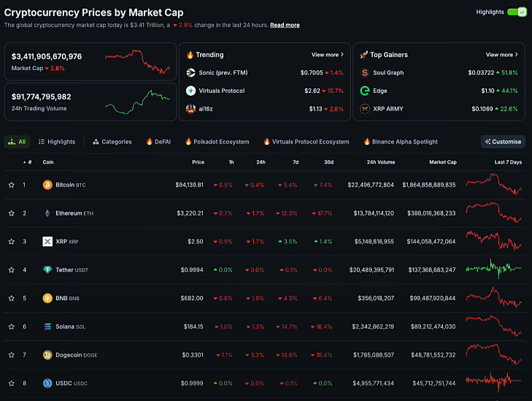
Task: Click the 24h Trading Volume card
Action: click(x=89, y=102)
